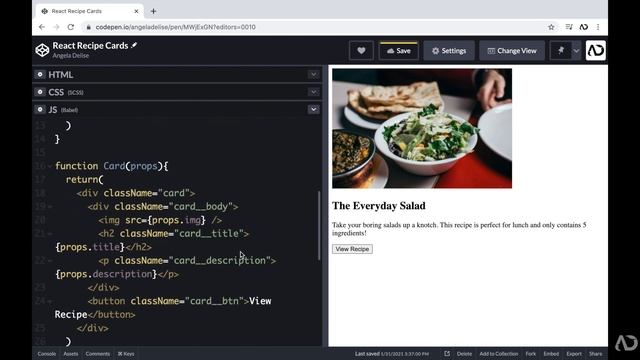The height and width of the screenshot is (360, 640).
Task: Edit pen title with pencil icon
Action: [x=134, y=45]
